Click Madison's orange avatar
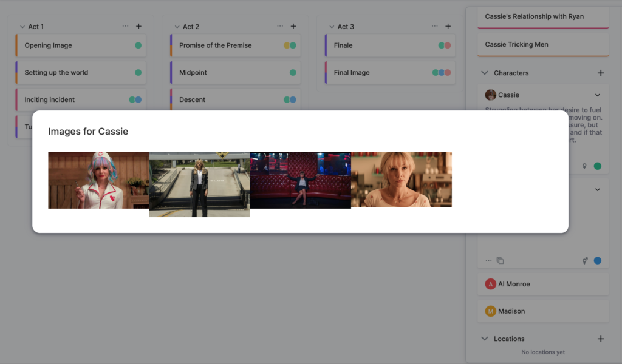Viewport: 622px width, 364px height. tap(491, 311)
